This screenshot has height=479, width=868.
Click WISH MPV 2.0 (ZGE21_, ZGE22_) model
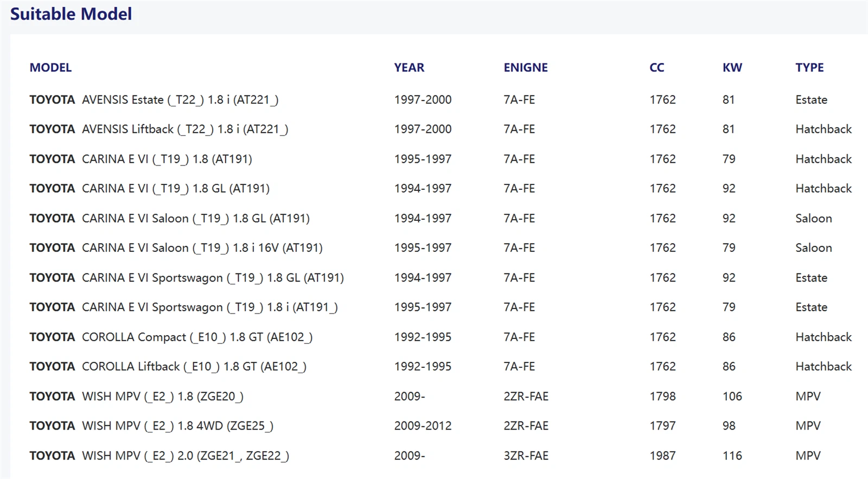(x=159, y=456)
